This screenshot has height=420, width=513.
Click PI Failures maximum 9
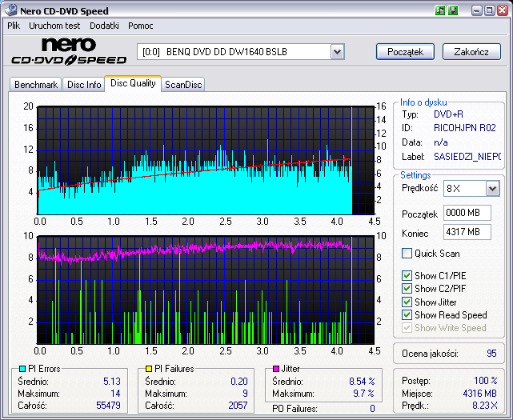246,394
